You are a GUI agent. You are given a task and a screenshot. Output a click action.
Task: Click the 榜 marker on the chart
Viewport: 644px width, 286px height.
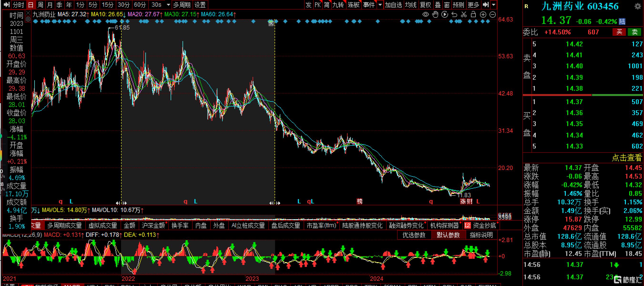pyautogui.click(x=359, y=201)
